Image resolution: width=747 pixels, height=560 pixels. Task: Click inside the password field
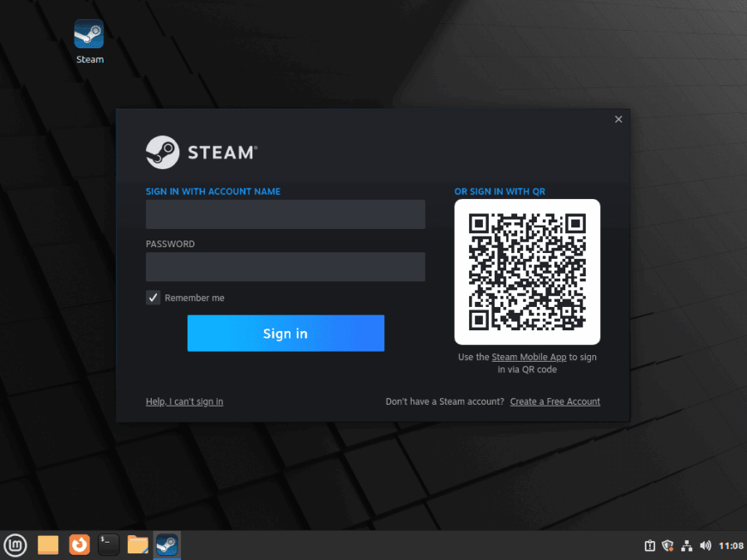[286, 266]
